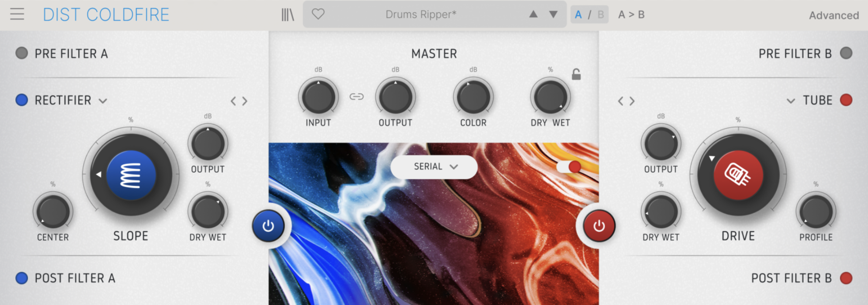Click the Rectifier Center knob
The height and width of the screenshot is (305, 868).
click(53, 212)
